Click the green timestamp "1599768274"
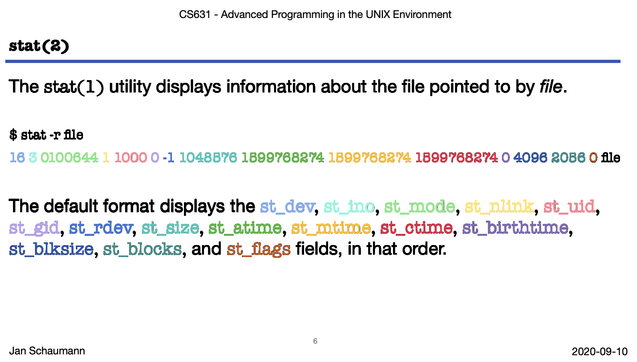This screenshot has width=637, height=362. pos(283,158)
